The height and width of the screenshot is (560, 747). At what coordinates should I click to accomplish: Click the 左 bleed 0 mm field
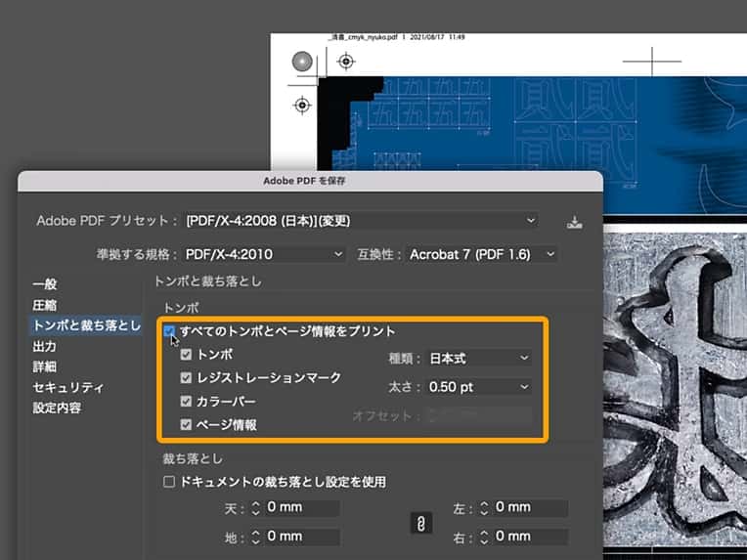pyautogui.click(x=530, y=507)
